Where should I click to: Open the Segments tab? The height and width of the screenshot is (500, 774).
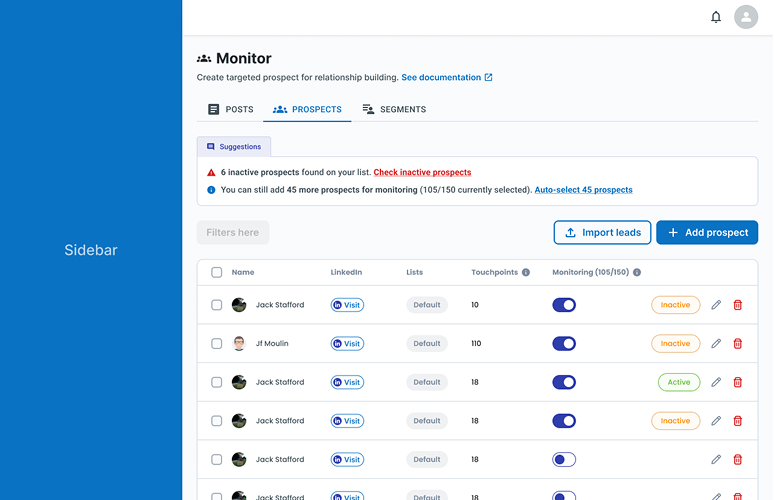tap(394, 109)
